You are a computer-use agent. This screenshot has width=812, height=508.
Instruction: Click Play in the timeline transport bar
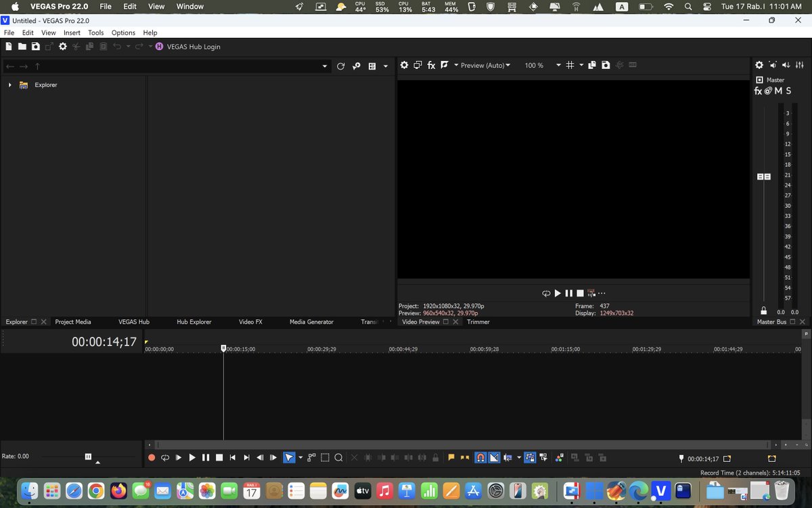click(192, 458)
